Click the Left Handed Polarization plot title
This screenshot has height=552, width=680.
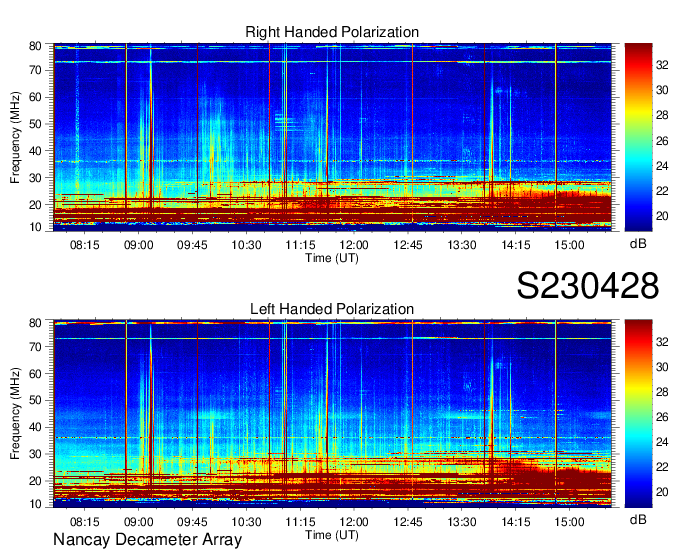pos(332,309)
